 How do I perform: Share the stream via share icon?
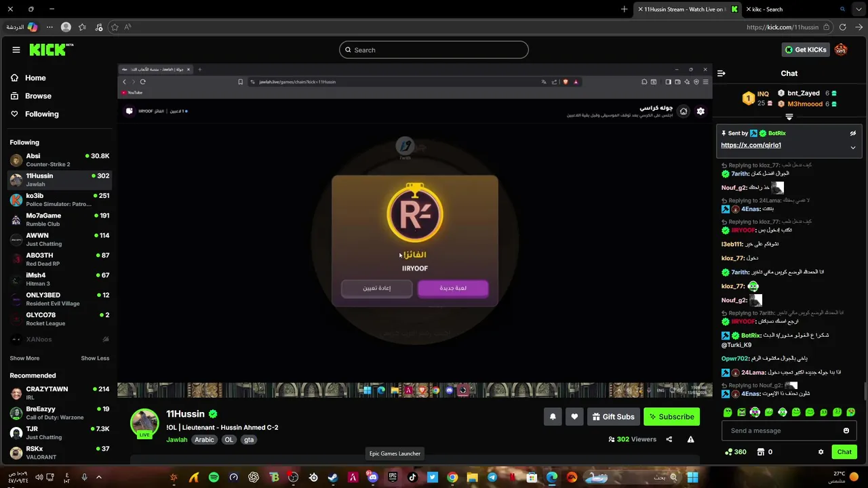[x=669, y=439]
